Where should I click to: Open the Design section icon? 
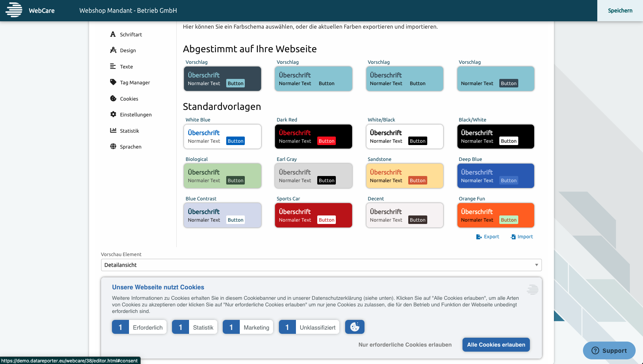(x=113, y=50)
